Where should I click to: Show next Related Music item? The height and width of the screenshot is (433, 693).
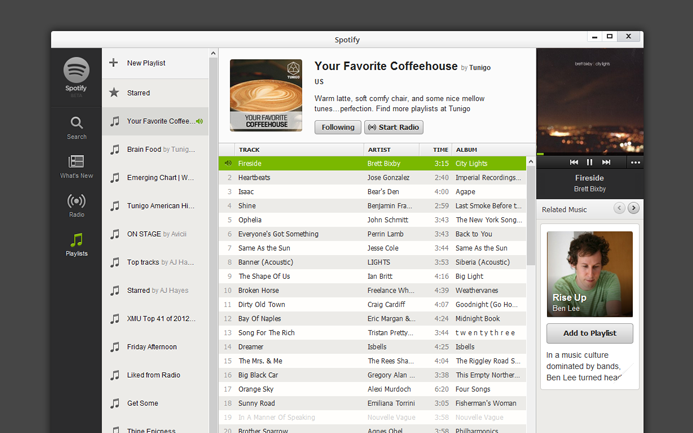633,208
